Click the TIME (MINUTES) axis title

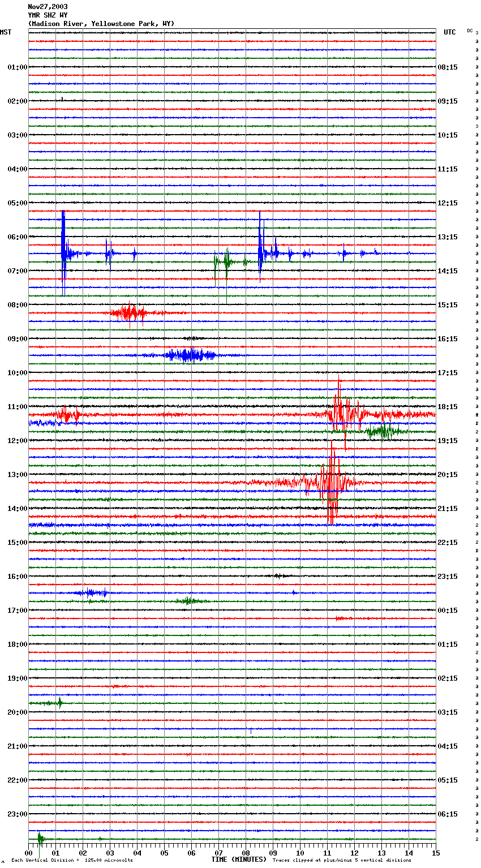pos(239,860)
